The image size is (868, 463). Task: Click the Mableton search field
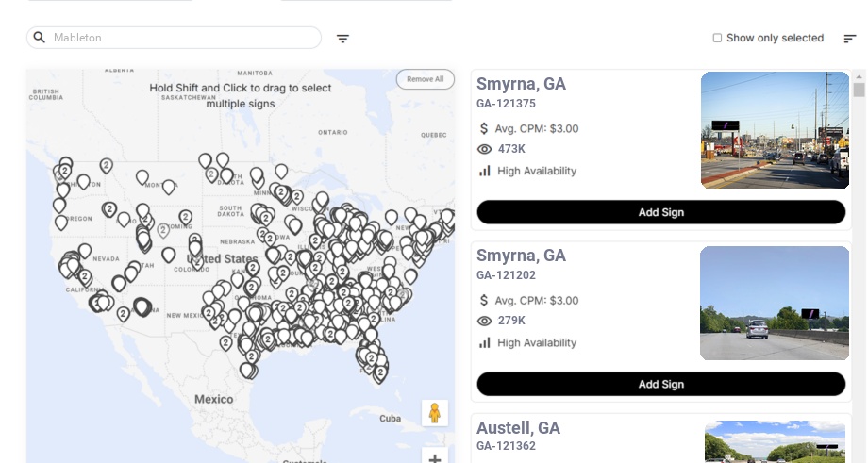179,38
